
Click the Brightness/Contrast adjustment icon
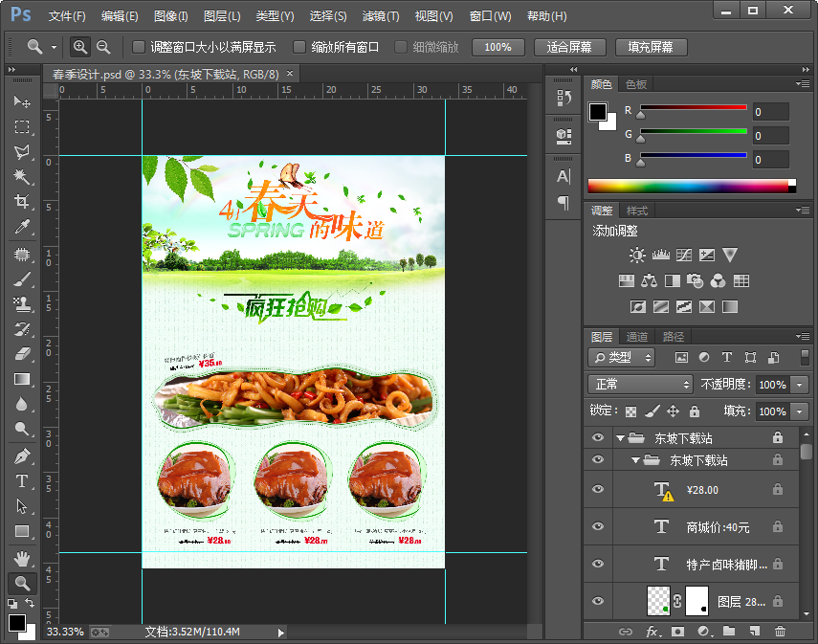click(637, 255)
